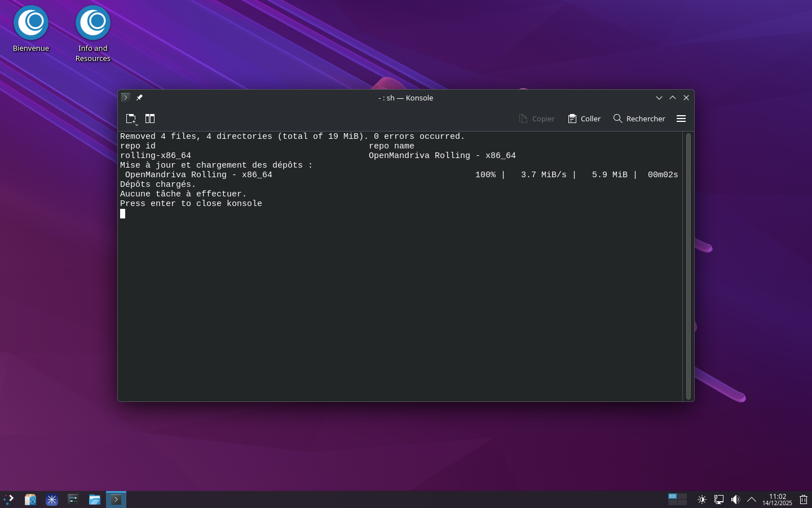This screenshot has height=508, width=812.
Task: Toggle the volume icon in system tray
Action: 735,500
